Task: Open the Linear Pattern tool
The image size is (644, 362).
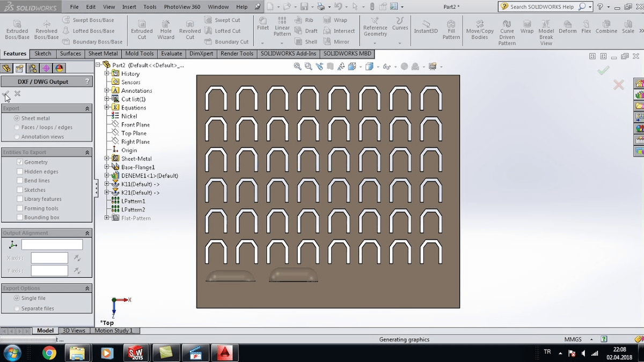Action: (x=282, y=28)
